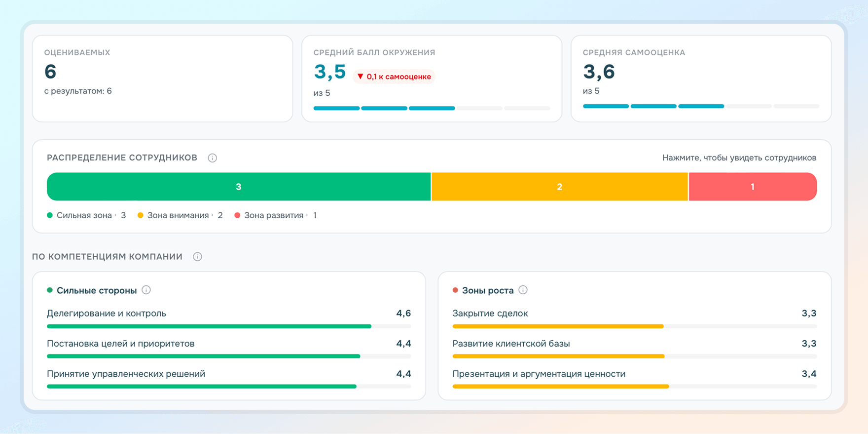Click the Зоны роста heading
This screenshot has width=868, height=434.
tap(488, 290)
